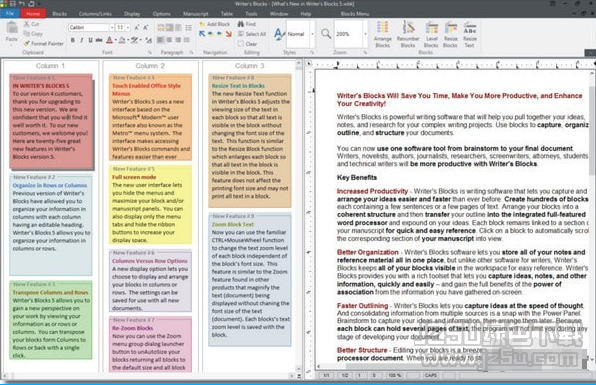Open the File menu tab

(10, 13)
